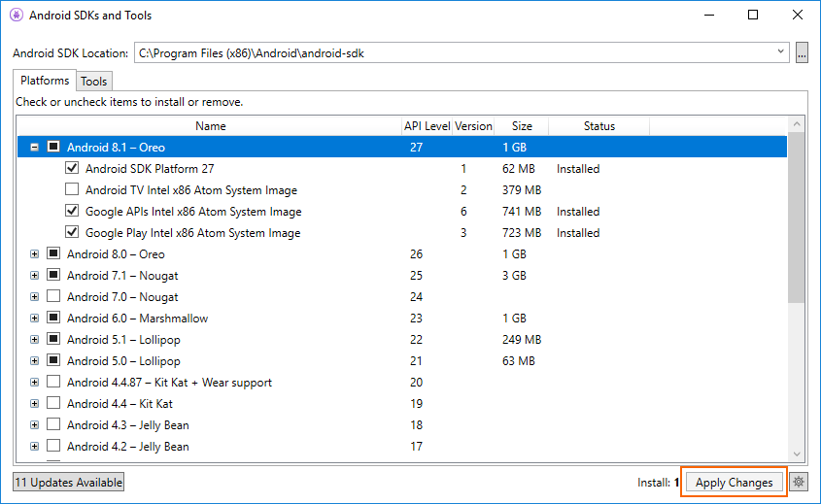Uncheck Google Play Intel x86 Atom System Image
The width and height of the screenshot is (821, 504).
pyautogui.click(x=72, y=233)
